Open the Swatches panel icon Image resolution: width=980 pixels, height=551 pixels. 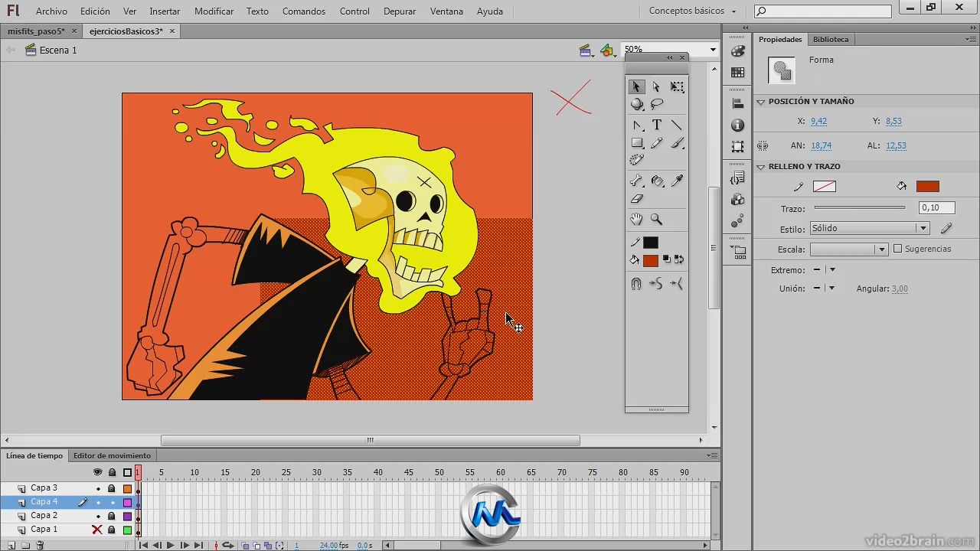click(x=738, y=72)
